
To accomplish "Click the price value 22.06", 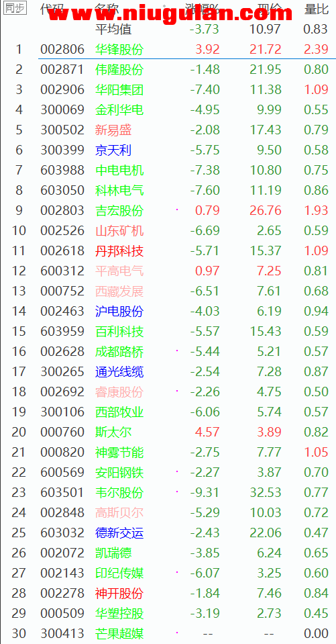I will coord(266,533).
